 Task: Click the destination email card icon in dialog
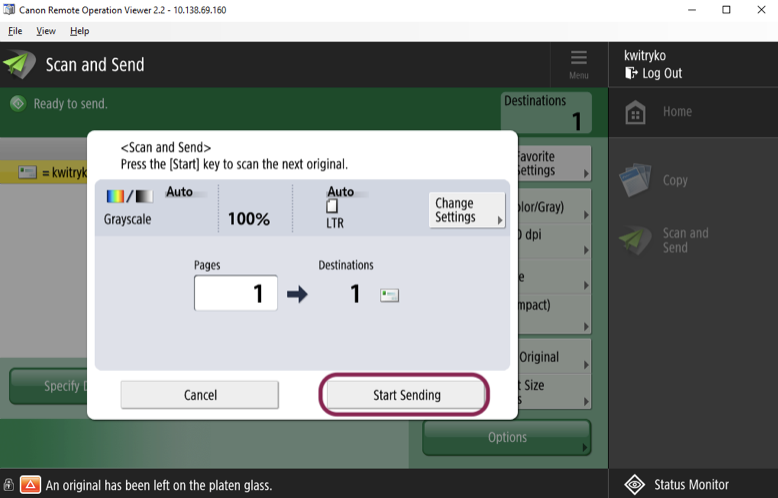[x=389, y=295]
